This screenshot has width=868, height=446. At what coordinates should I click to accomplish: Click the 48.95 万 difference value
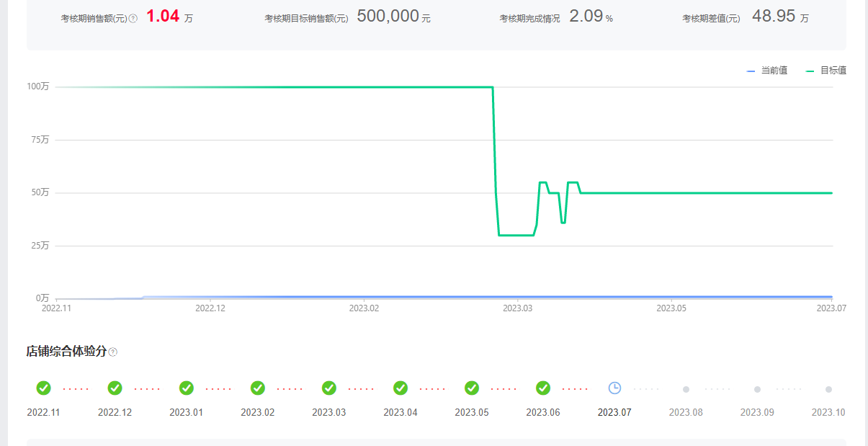pos(780,17)
